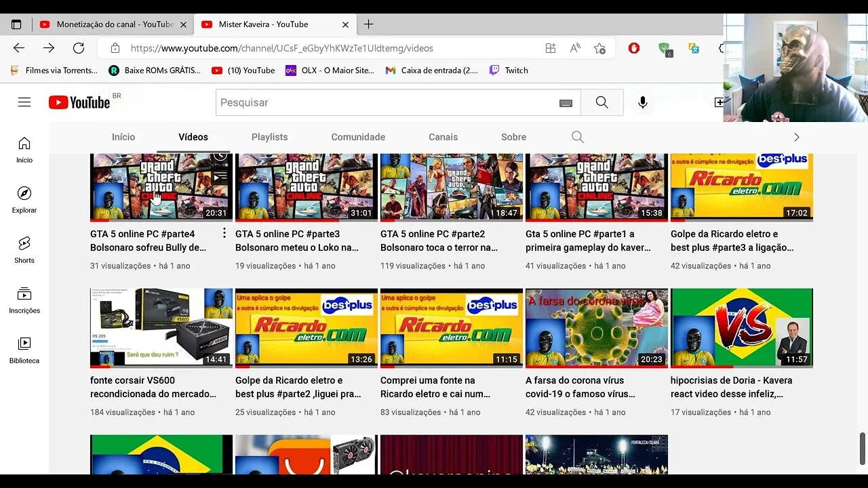Switch to Canais channel tab
The width and height of the screenshot is (868, 488).
pos(443,137)
